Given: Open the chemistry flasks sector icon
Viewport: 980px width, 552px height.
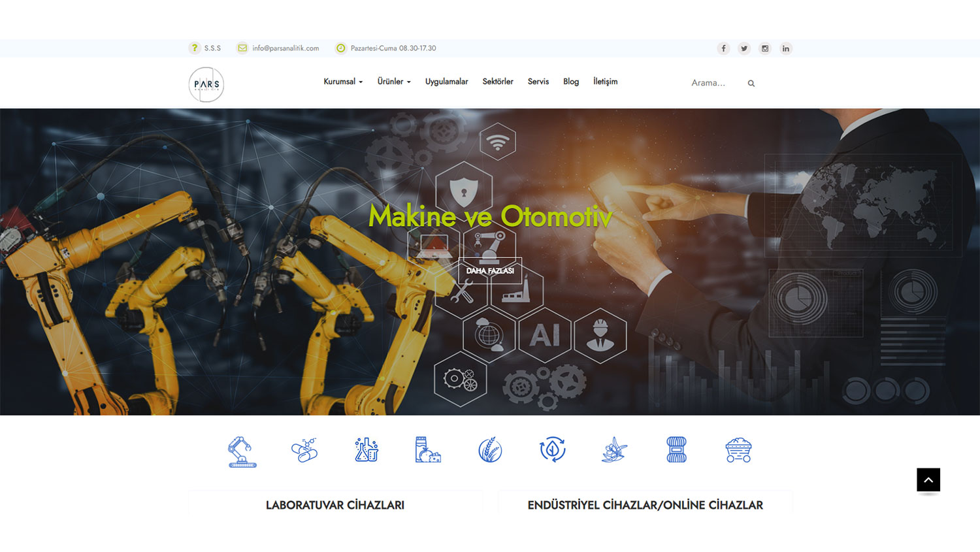Looking at the screenshot, I should (x=367, y=450).
